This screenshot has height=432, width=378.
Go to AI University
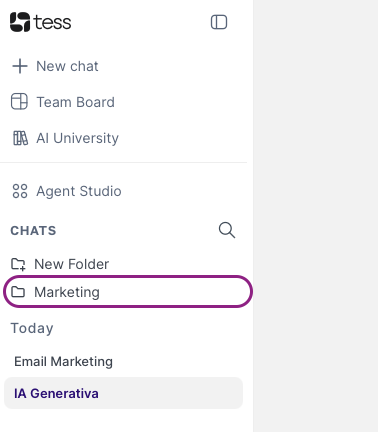[77, 138]
